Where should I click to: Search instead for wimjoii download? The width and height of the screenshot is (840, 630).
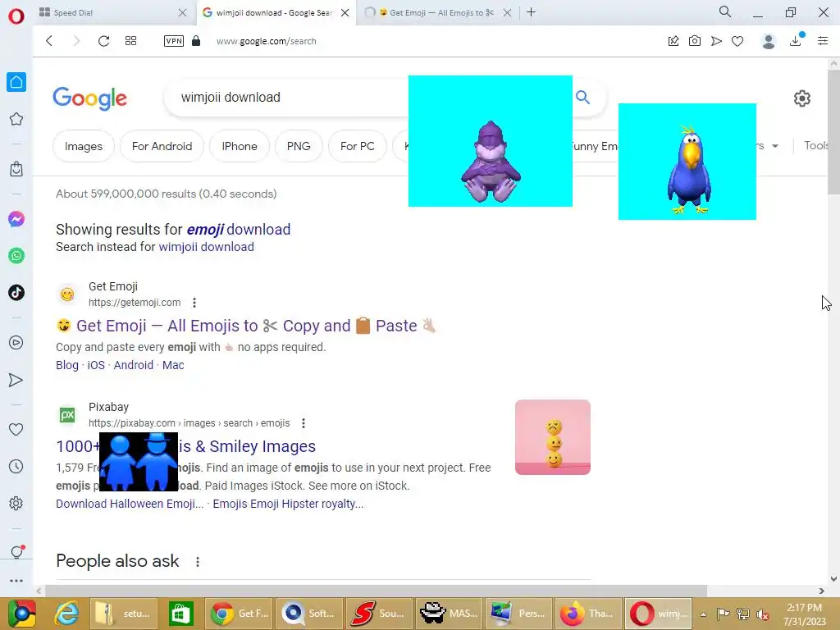[206, 247]
